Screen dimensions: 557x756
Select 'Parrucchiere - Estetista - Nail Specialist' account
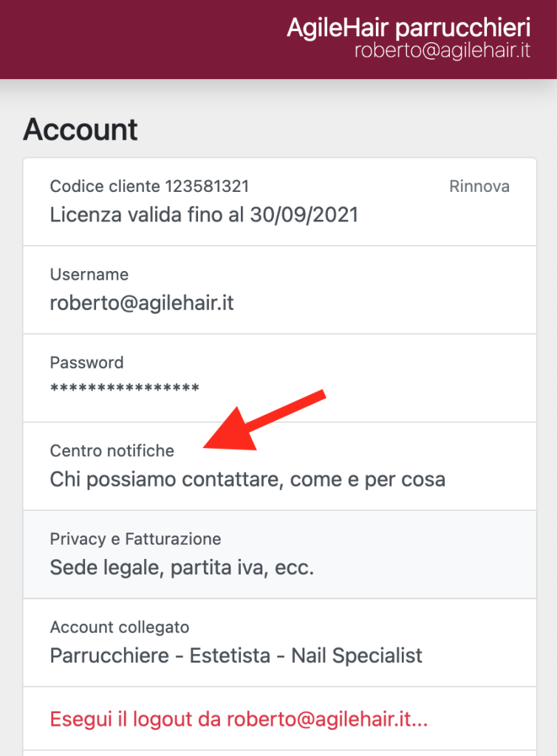236,656
